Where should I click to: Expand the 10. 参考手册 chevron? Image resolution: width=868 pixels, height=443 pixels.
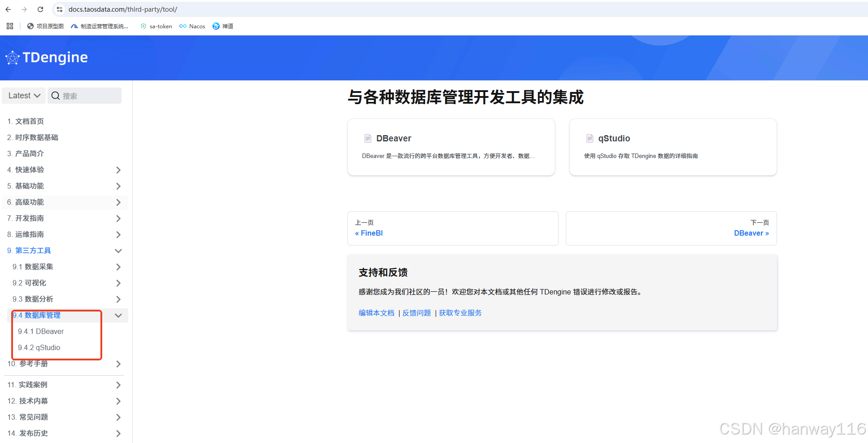click(118, 364)
